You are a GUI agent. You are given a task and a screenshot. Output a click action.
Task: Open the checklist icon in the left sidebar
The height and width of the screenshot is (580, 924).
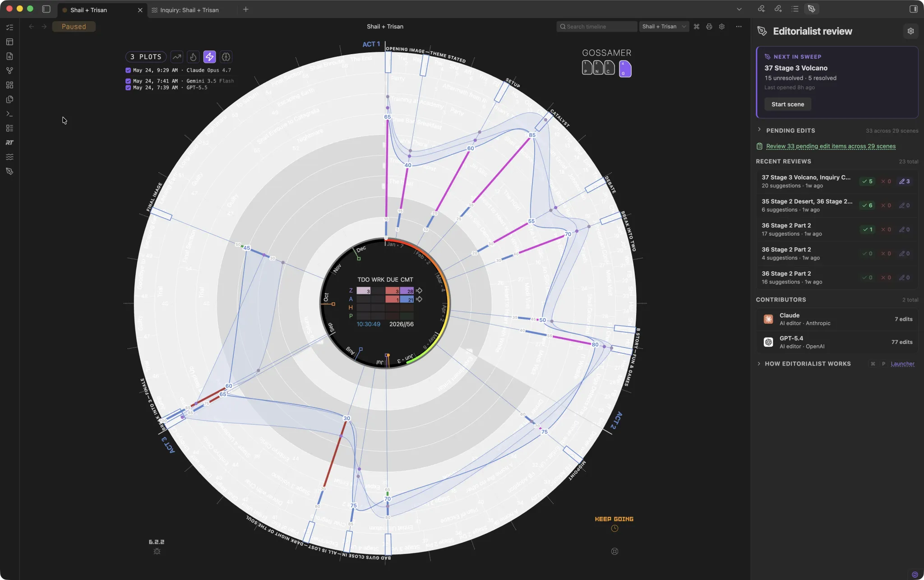pyautogui.click(x=9, y=28)
